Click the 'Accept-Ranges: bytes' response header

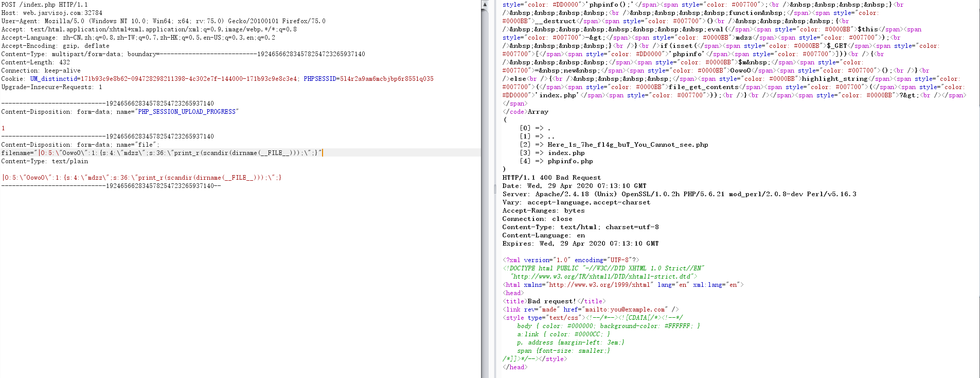pos(543,211)
